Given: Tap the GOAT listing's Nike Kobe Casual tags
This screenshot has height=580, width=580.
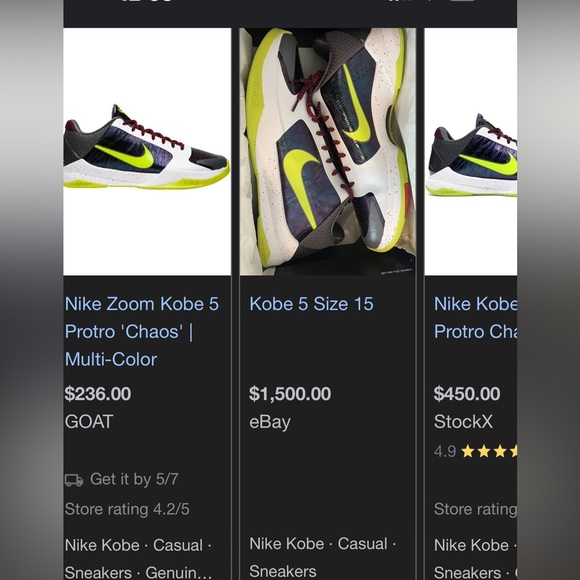Looking at the screenshot, I should (138, 559).
